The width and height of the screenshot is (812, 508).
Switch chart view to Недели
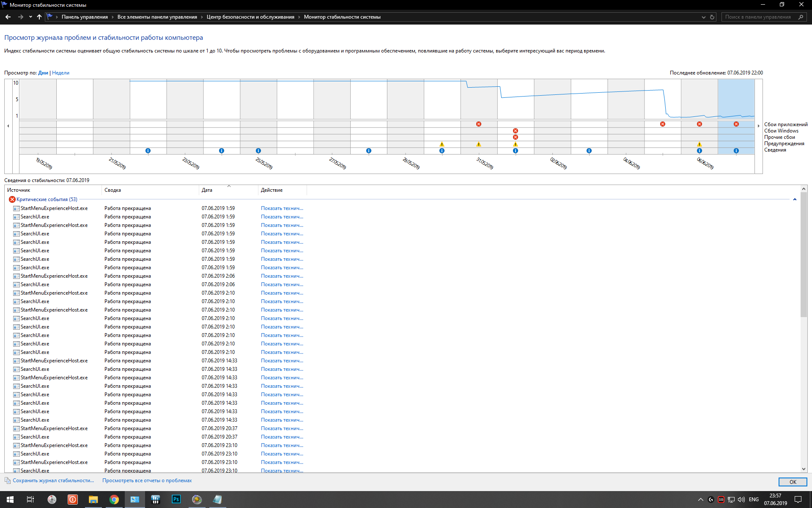click(x=60, y=73)
